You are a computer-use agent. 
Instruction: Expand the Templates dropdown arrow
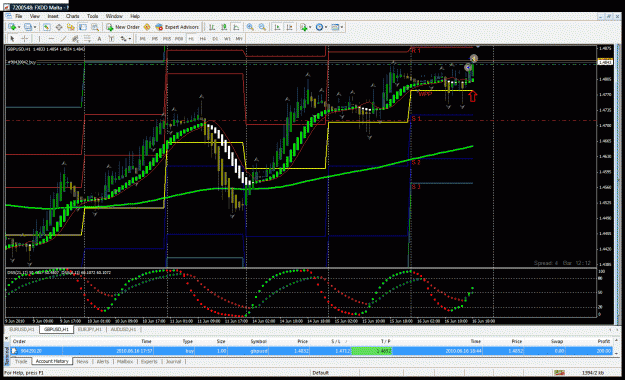pyautogui.click(x=342, y=27)
